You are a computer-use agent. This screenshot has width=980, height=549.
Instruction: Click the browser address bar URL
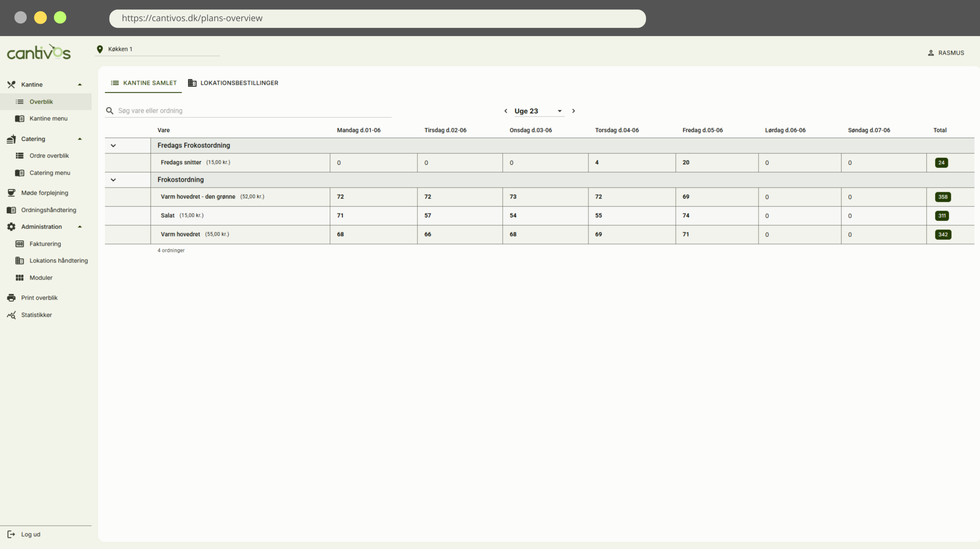point(192,18)
